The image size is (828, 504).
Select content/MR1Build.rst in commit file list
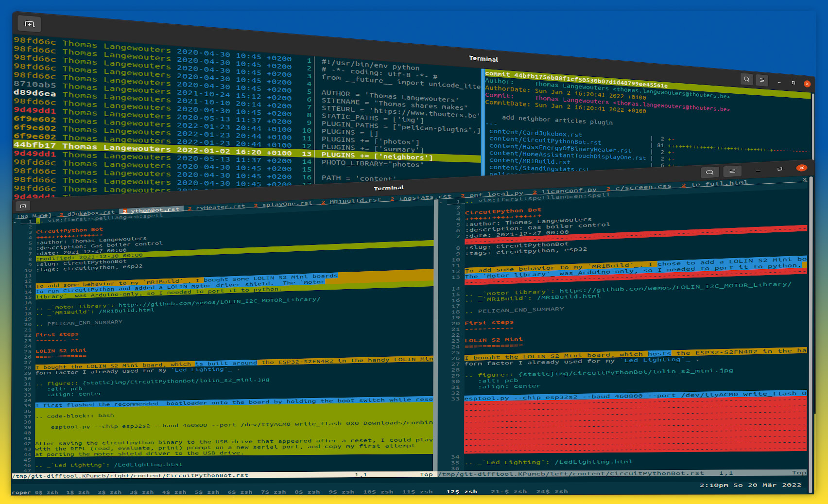click(530, 161)
